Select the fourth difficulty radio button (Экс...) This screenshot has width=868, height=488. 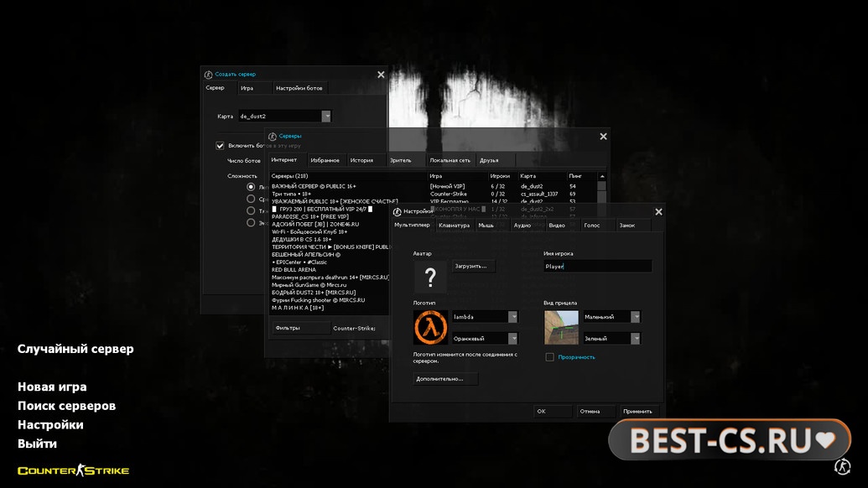click(x=251, y=222)
